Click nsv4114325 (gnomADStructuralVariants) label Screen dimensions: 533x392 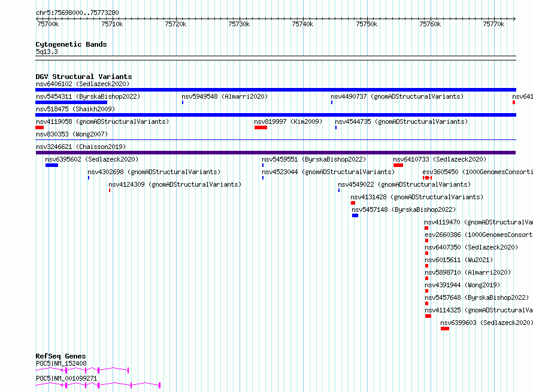pos(479,310)
